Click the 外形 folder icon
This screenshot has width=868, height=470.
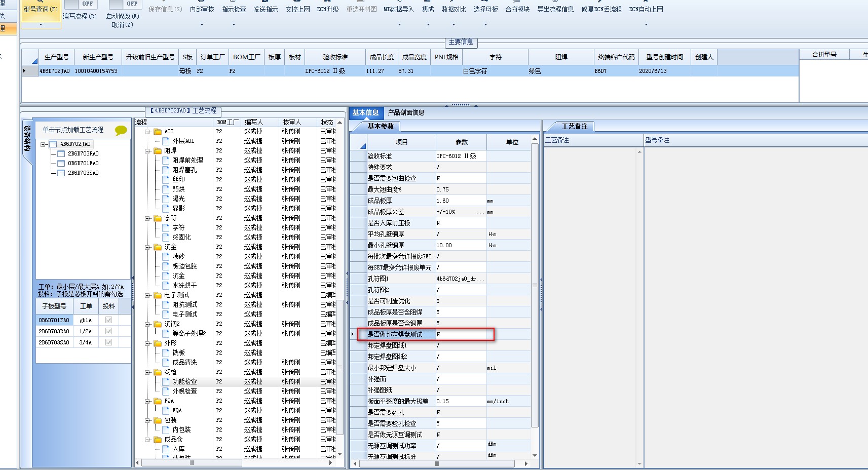158,343
